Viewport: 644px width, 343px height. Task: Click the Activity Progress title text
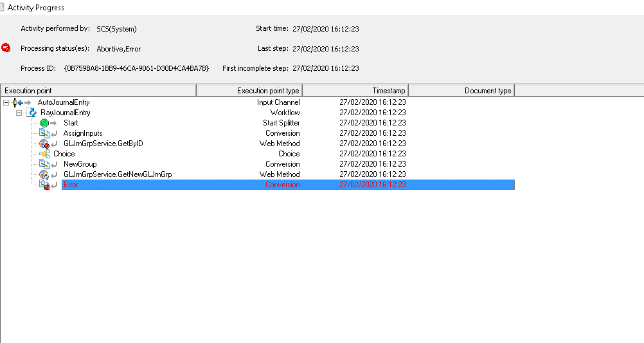pyautogui.click(x=36, y=8)
